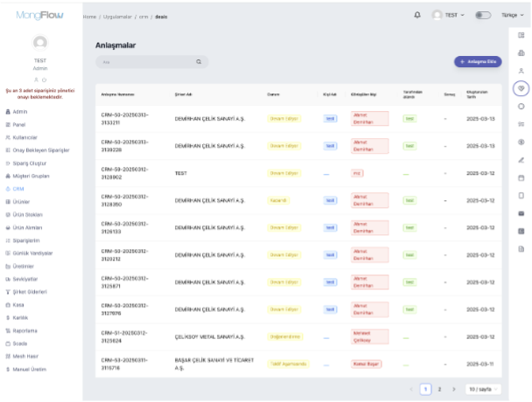This screenshot has height=402, width=532.
Task: Click the 2025-03-11 date cell
Action: coord(479,364)
